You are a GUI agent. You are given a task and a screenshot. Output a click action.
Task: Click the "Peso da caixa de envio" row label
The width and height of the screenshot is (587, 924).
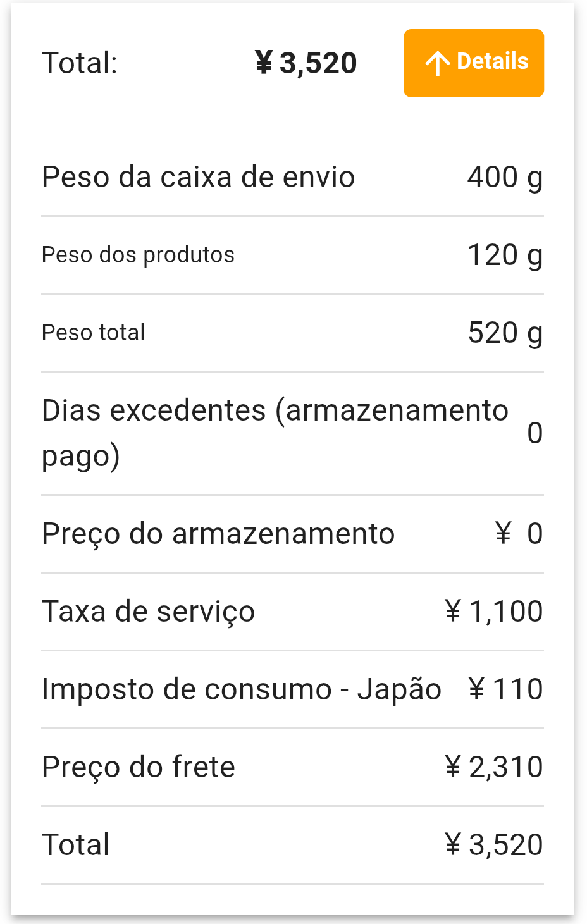pos(198,177)
